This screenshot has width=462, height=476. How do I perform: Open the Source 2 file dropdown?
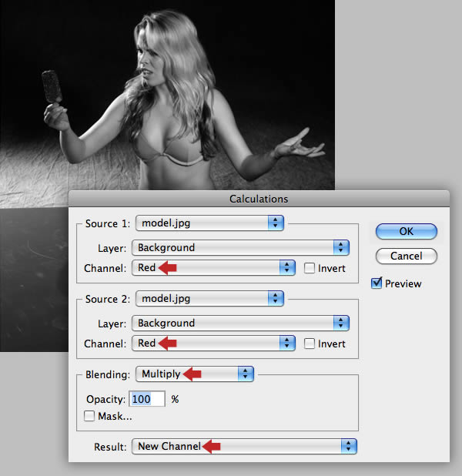pos(209,298)
